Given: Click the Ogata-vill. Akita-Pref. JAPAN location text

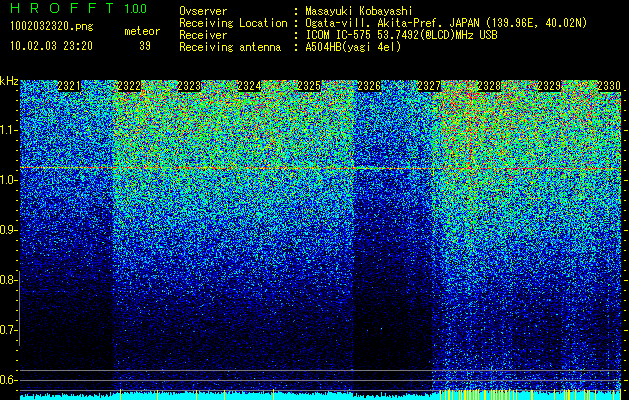Looking at the screenshot, I should (446, 23).
